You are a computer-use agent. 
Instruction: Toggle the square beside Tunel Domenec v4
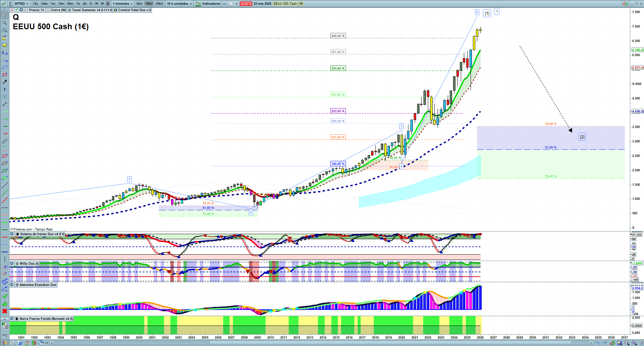[x=70, y=10]
